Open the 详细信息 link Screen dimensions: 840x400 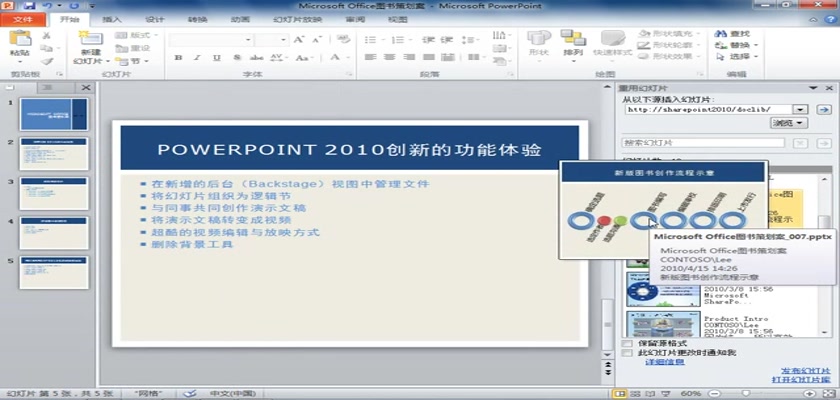tap(665, 362)
